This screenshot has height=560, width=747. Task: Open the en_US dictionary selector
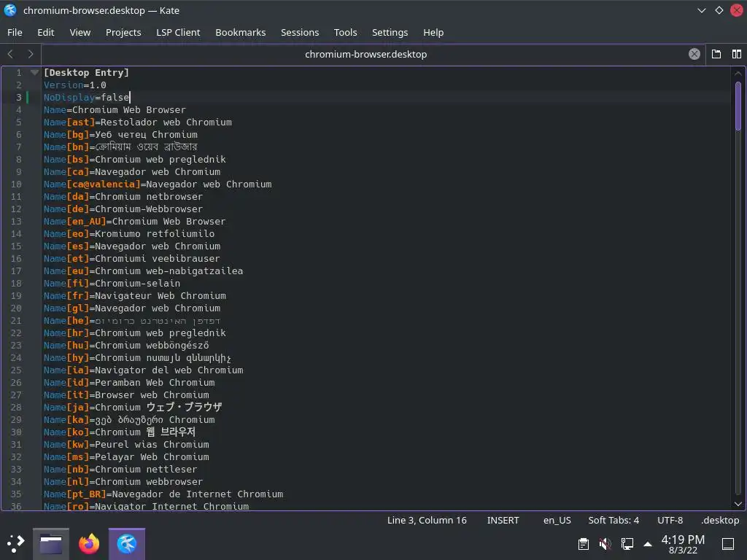557,520
